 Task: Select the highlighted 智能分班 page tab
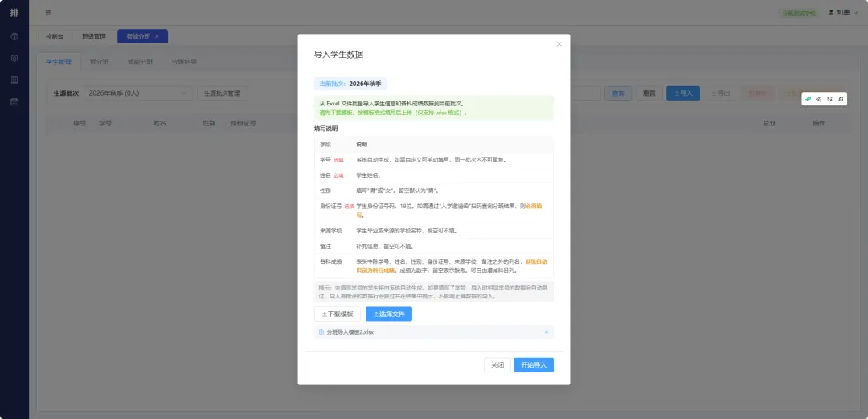(142, 36)
